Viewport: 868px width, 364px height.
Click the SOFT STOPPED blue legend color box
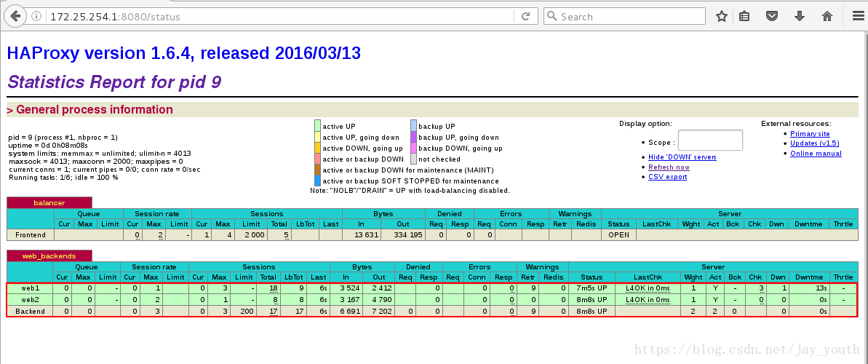317,181
